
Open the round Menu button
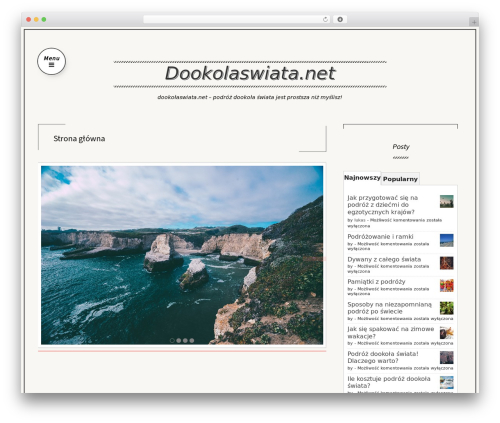[51, 61]
